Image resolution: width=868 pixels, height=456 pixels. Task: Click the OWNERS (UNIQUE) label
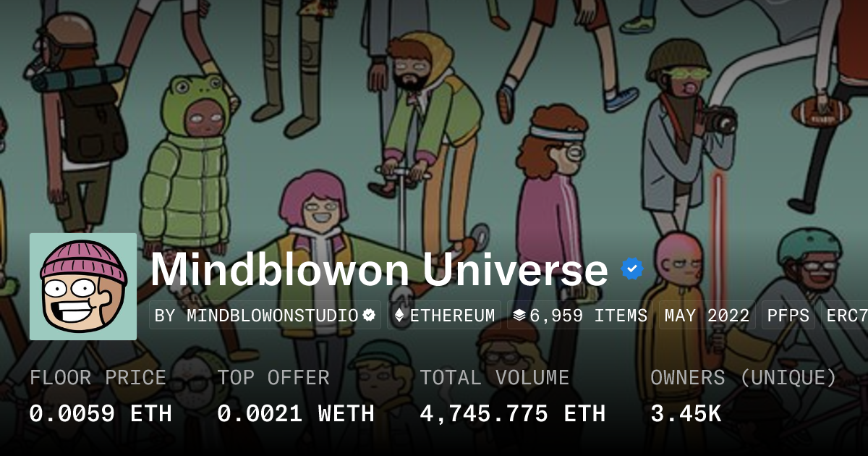click(x=744, y=378)
